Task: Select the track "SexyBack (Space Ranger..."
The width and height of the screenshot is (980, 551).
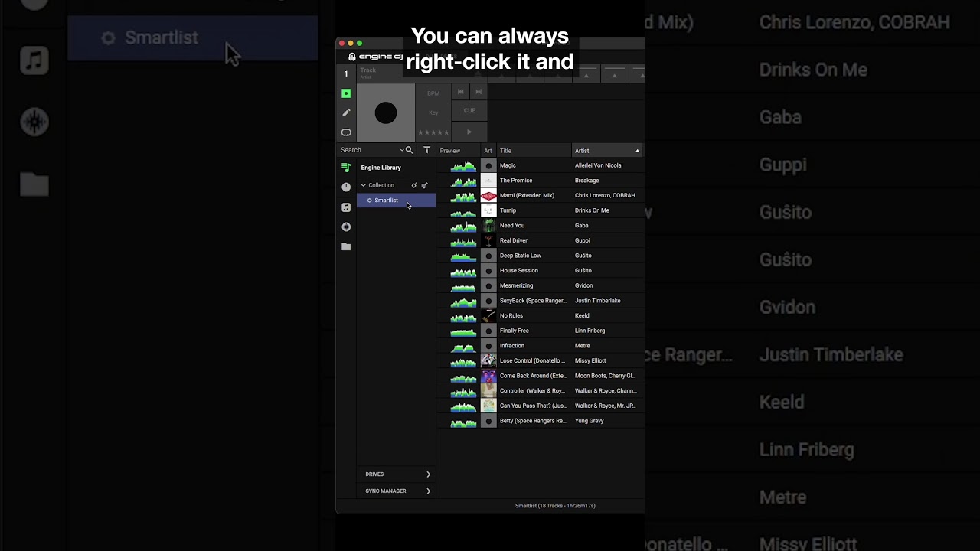Action: [533, 301]
